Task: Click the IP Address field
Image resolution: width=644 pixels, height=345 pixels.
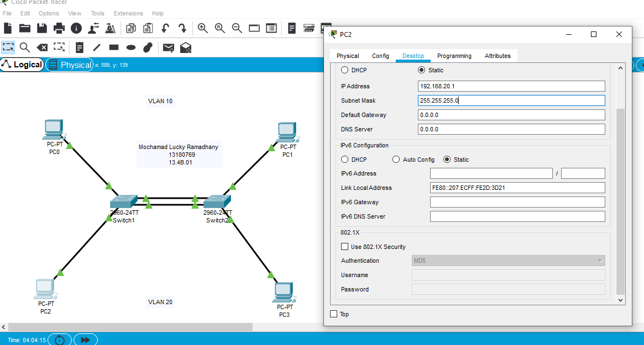Action: (x=511, y=86)
